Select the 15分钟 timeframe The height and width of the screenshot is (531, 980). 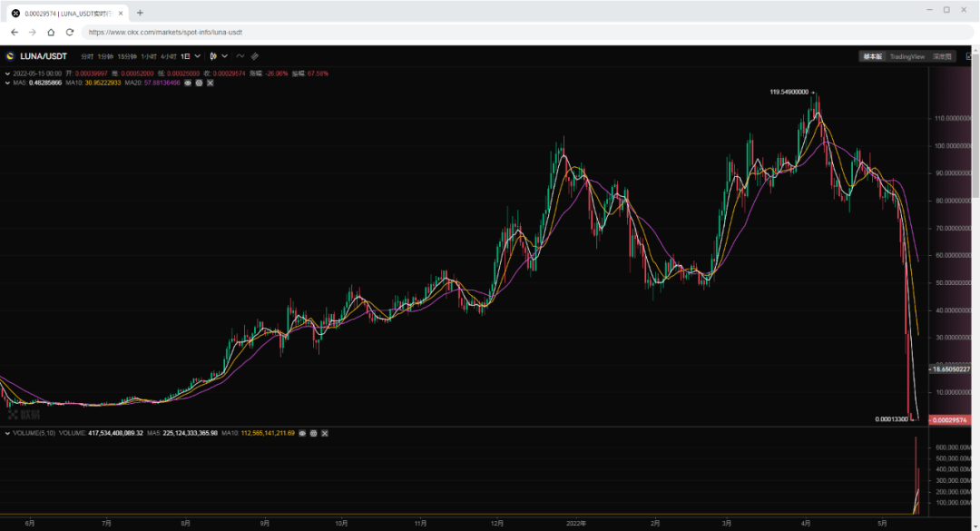(x=127, y=56)
